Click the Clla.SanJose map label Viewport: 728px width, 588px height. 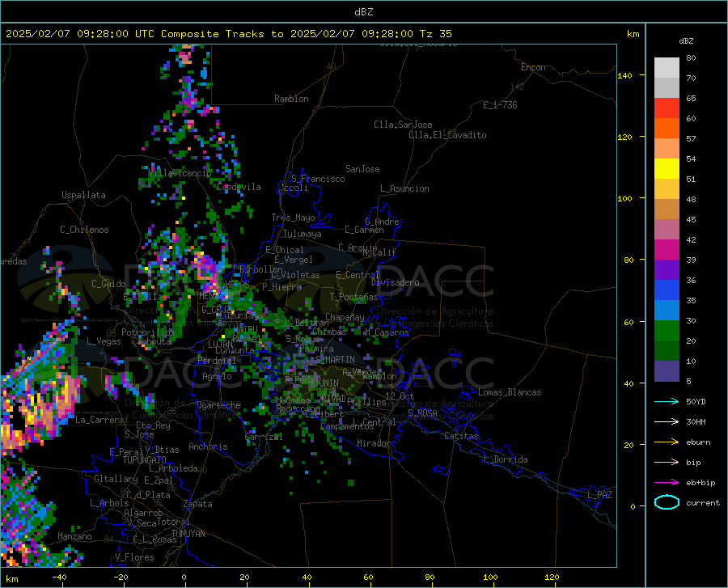point(403,125)
